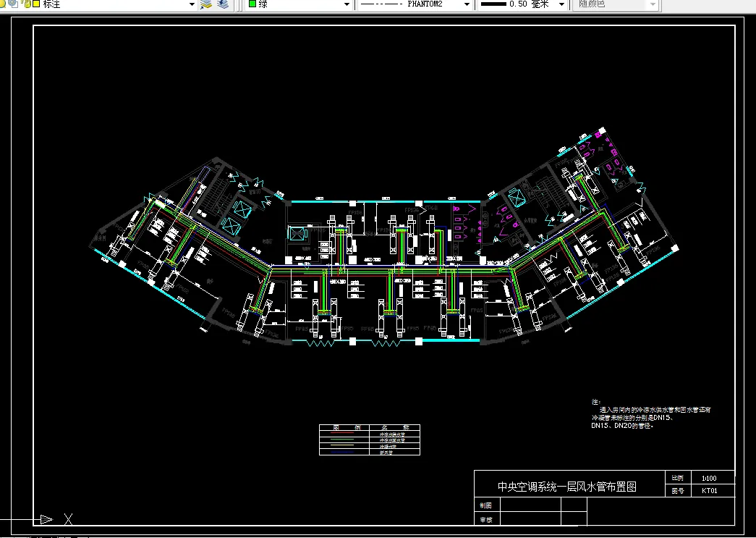Image resolution: width=756 pixels, height=538 pixels.
Task: Select the 图例 header in legend table
Action: click(347, 427)
